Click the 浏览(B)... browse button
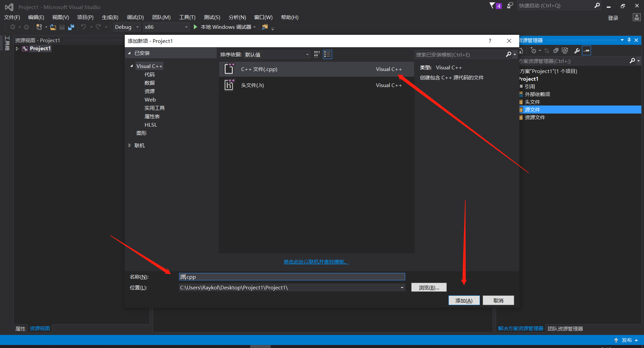644x348 pixels. tap(429, 287)
